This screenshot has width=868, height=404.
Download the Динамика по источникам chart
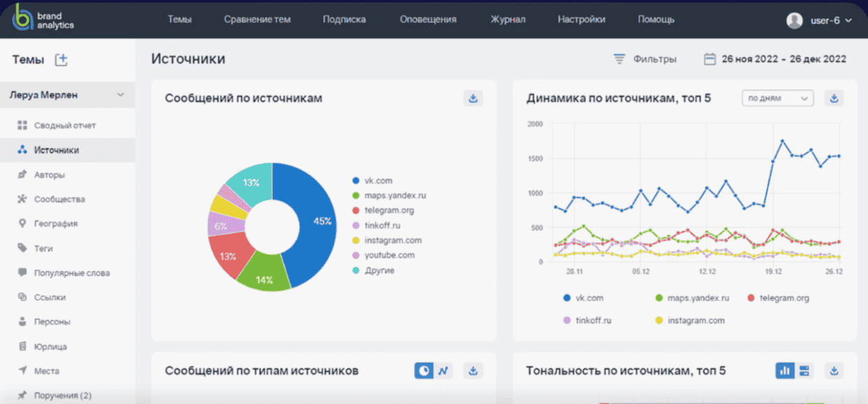tap(834, 98)
